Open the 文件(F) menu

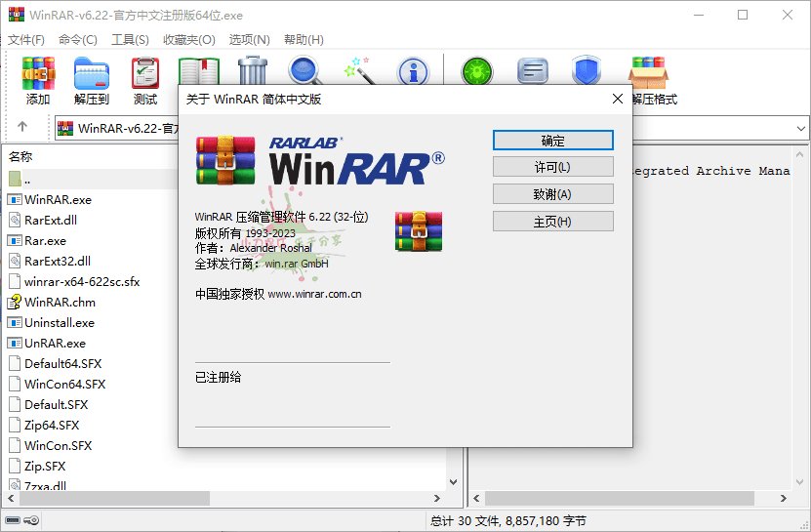click(26, 40)
